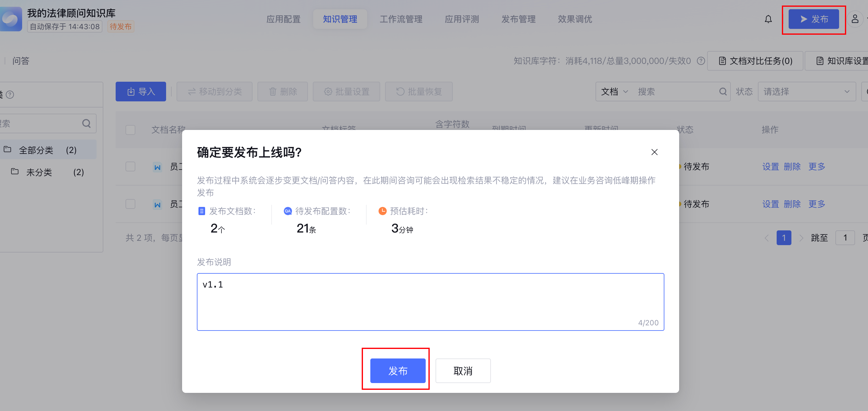Open the 文档 search type dropdown
This screenshot has width=868, height=411.
tap(614, 92)
